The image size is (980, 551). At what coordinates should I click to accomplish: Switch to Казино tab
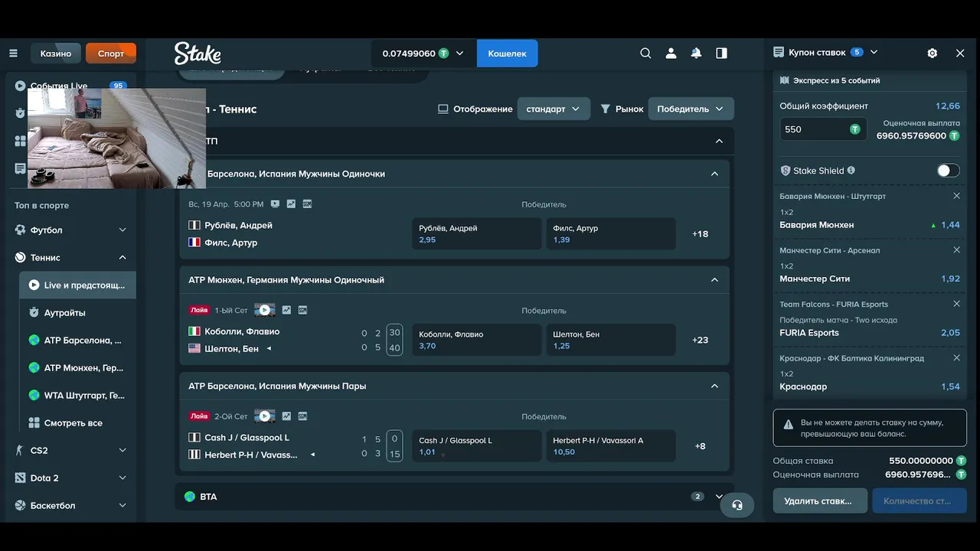56,54
